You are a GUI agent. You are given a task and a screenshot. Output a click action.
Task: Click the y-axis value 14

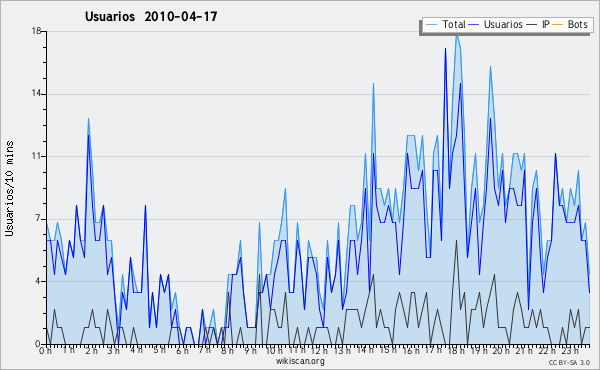click(x=36, y=94)
